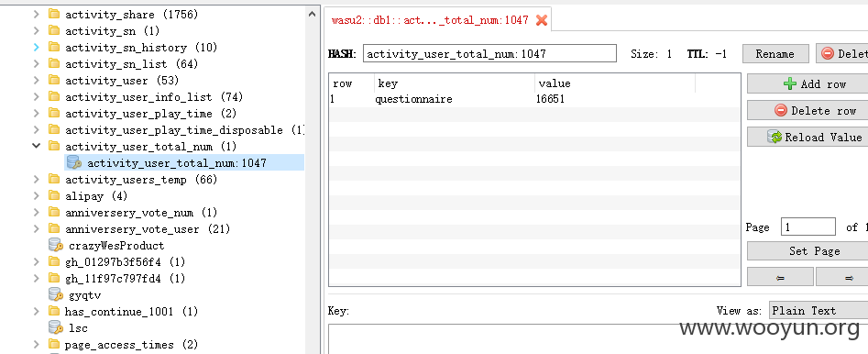This screenshot has height=354, width=868.
Task: Go to next page with right arrow button
Action: click(842, 277)
